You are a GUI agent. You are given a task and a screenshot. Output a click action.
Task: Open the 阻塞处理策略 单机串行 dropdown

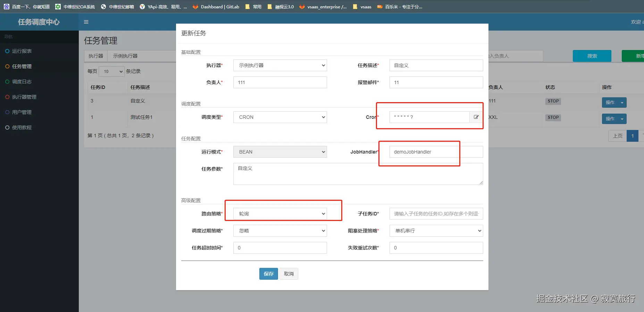click(436, 231)
